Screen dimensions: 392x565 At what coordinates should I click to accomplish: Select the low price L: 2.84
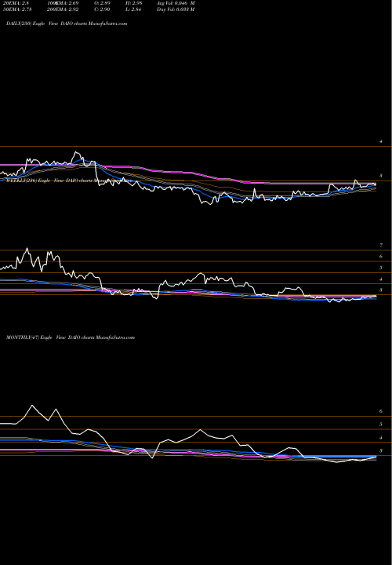(x=133, y=9)
